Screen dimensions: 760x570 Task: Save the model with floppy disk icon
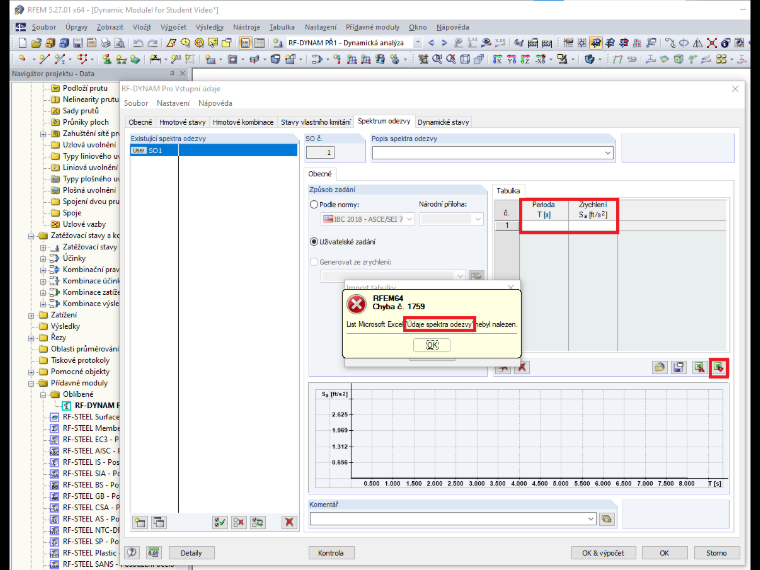(x=78, y=43)
